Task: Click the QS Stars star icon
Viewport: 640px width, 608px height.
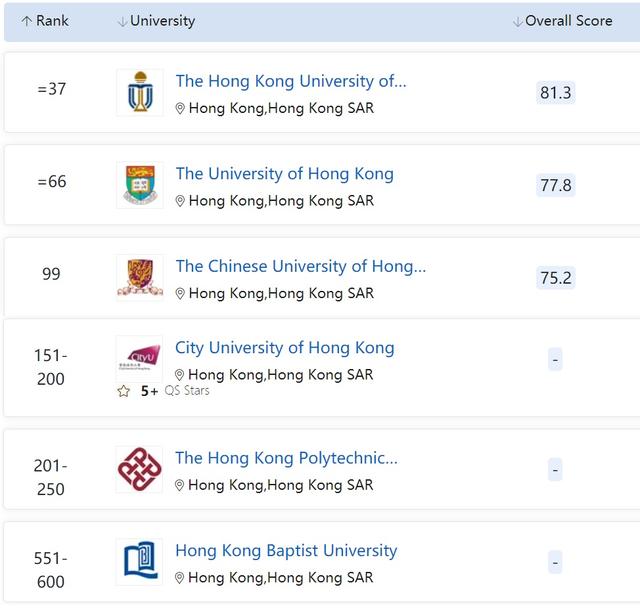Action: pyautogui.click(x=124, y=391)
